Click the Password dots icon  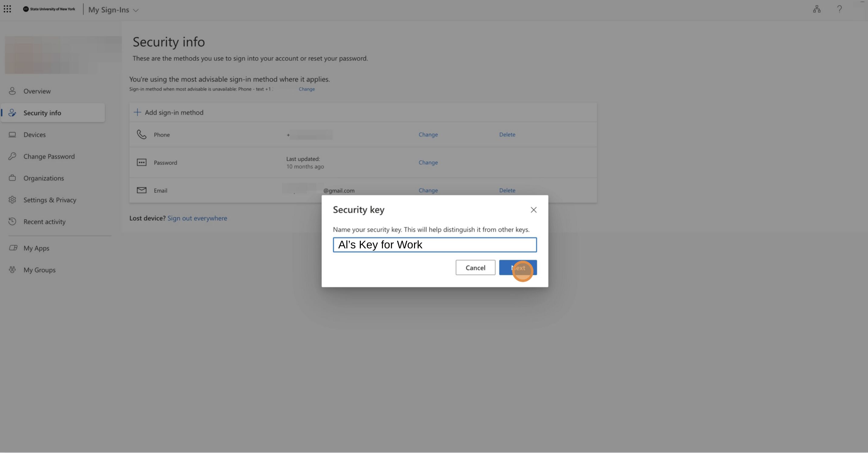coord(142,163)
